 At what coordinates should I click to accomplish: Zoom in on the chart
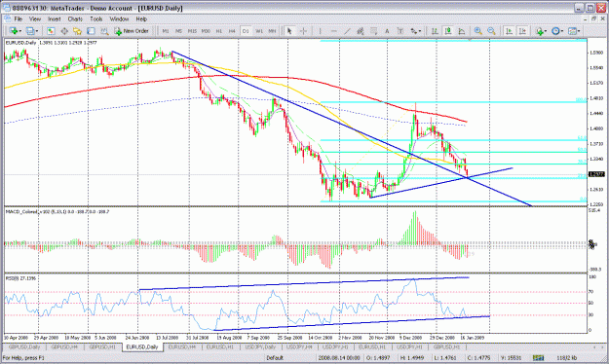(x=478, y=31)
